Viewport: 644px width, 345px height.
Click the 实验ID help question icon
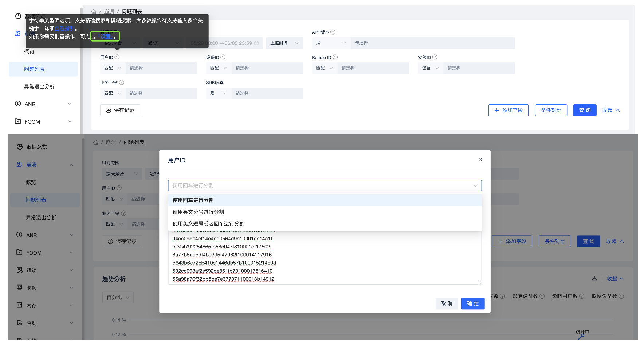pos(435,57)
